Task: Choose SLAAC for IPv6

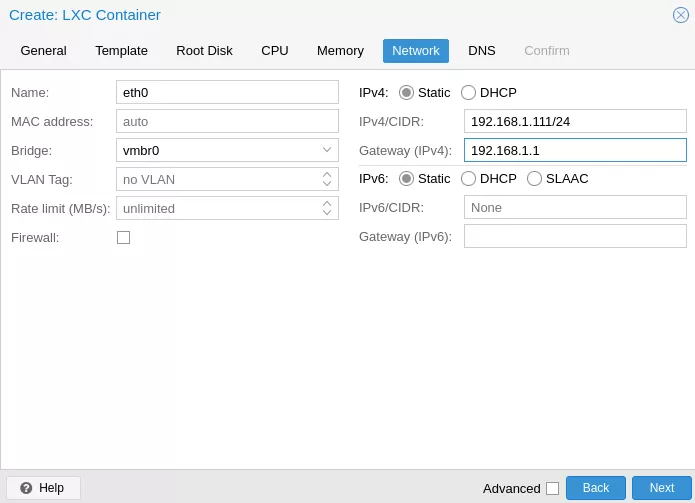Action: (534, 179)
